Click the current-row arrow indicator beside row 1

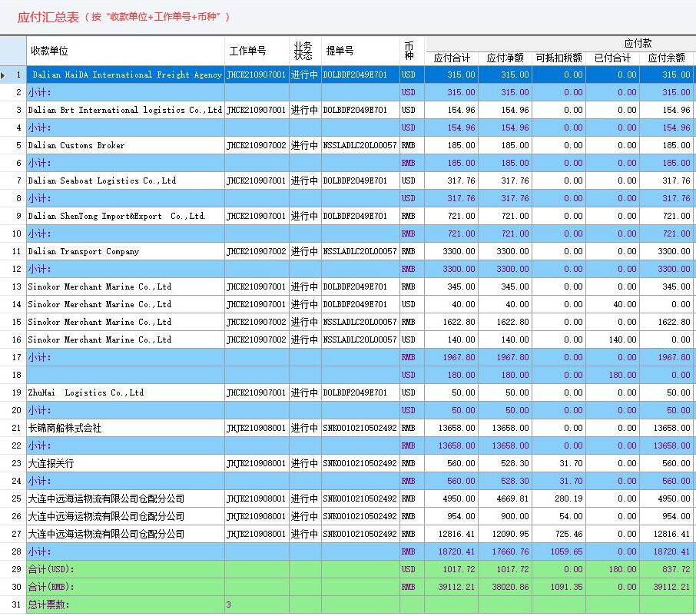pos(6,75)
